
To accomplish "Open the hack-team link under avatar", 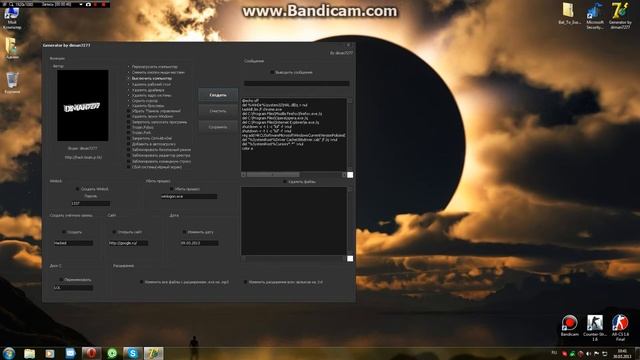I will [83, 157].
